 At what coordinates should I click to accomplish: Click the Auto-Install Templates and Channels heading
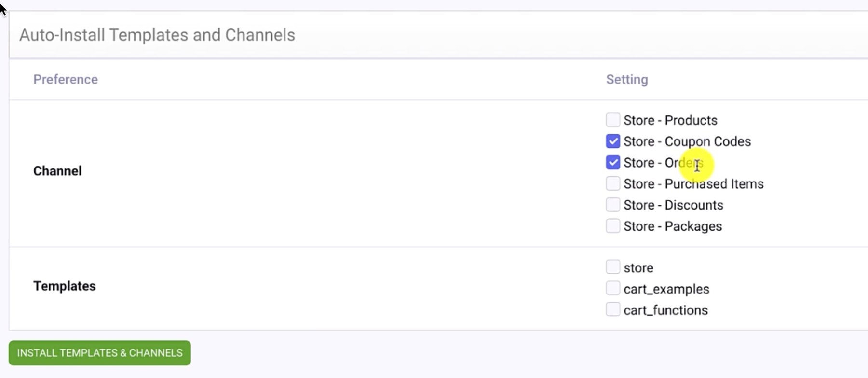click(x=157, y=34)
